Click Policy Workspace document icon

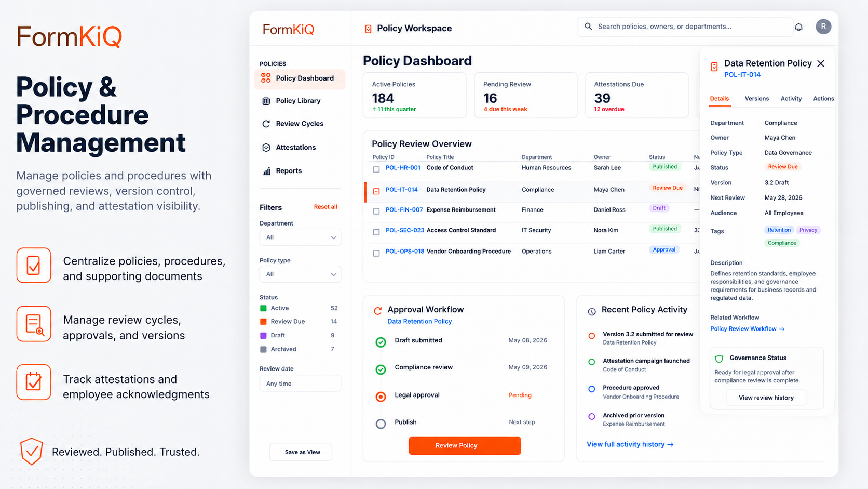368,29
